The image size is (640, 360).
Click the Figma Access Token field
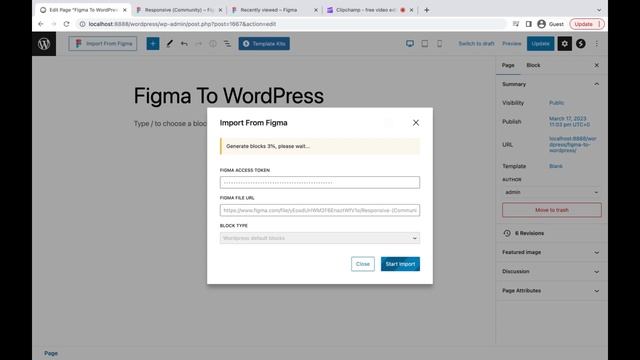(x=320, y=182)
